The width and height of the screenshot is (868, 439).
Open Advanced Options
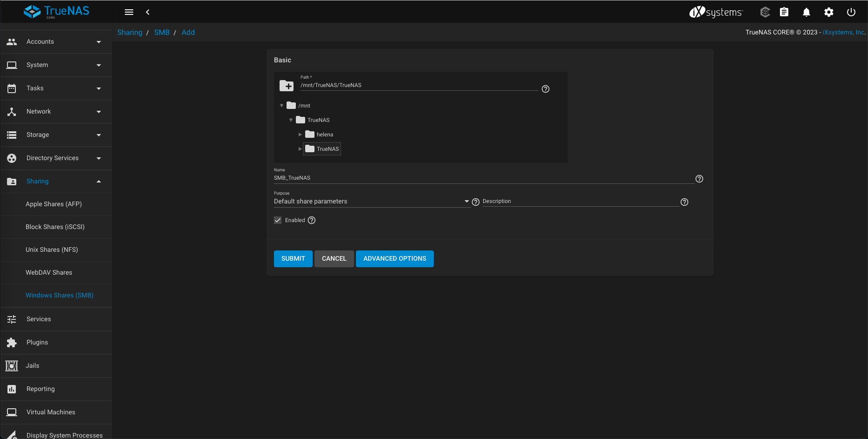coord(395,259)
